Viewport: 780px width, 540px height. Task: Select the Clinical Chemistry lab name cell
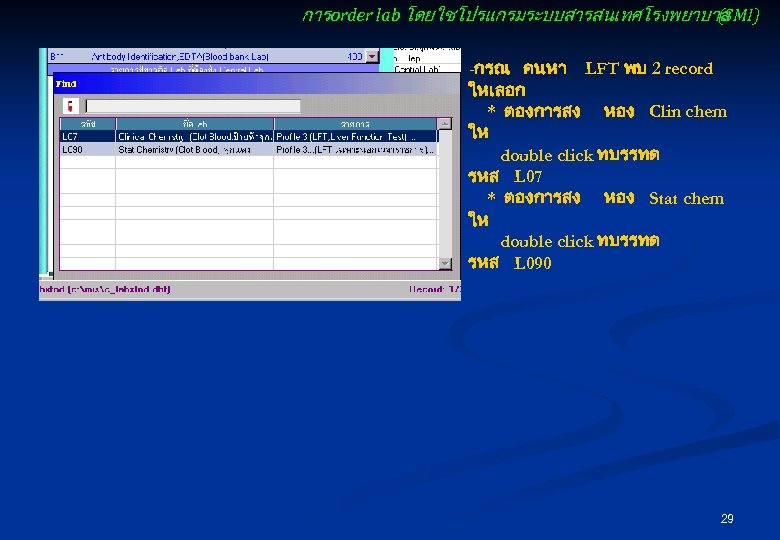195,136
